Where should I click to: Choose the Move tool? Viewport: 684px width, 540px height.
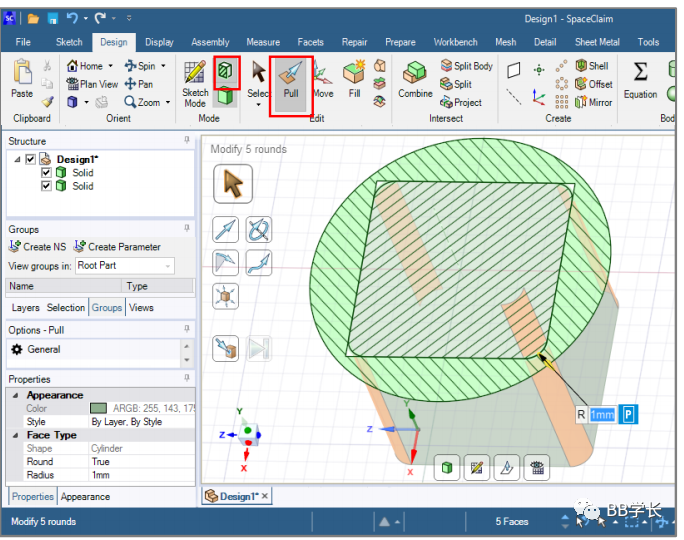tap(323, 81)
